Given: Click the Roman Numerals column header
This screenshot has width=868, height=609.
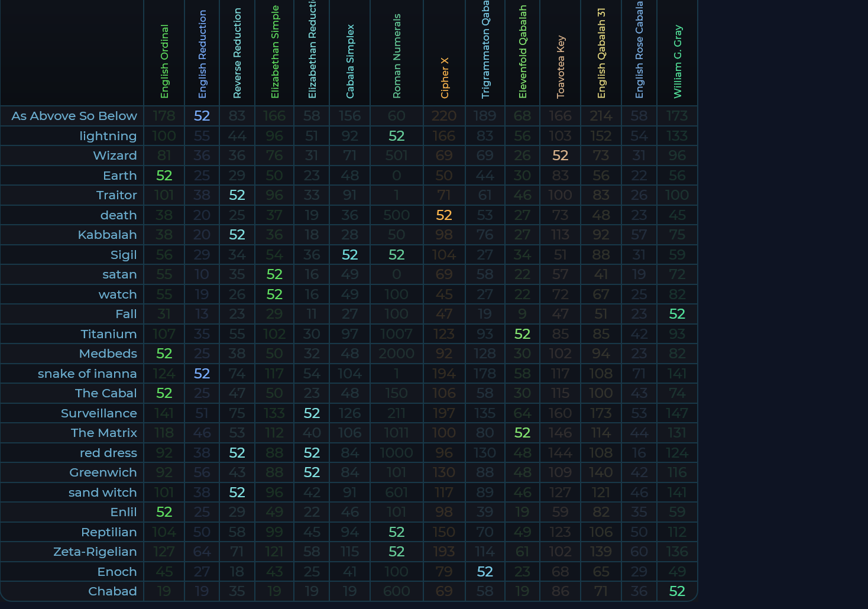Looking at the screenshot, I should tap(397, 56).
